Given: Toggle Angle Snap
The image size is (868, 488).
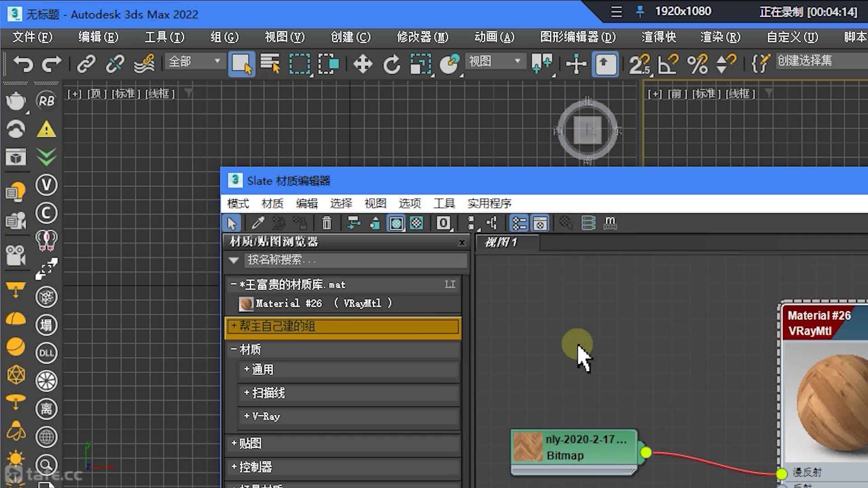Looking at the screenshot, I should (x=668, y=64).
